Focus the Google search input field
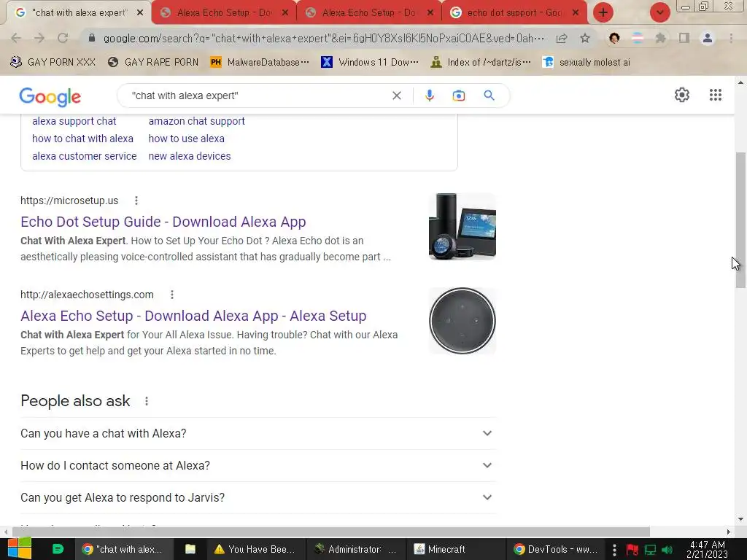 pyautogui.click(x=258, y=96)
